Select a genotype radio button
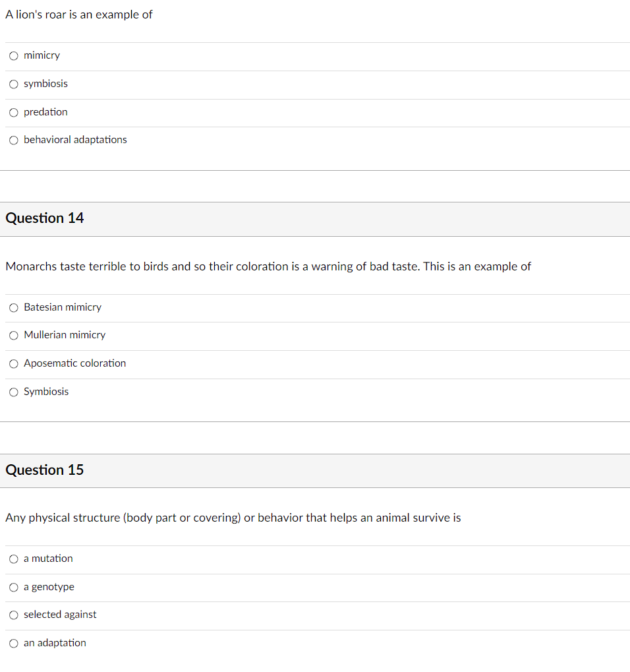This screenshot has height=672, width=630. [14, 587]
